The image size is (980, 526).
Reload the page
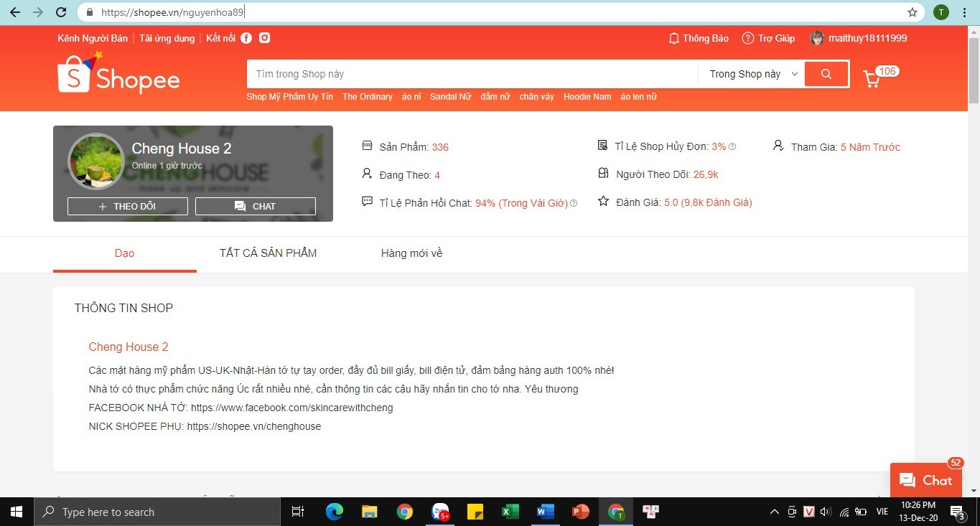tap(61, 12)
